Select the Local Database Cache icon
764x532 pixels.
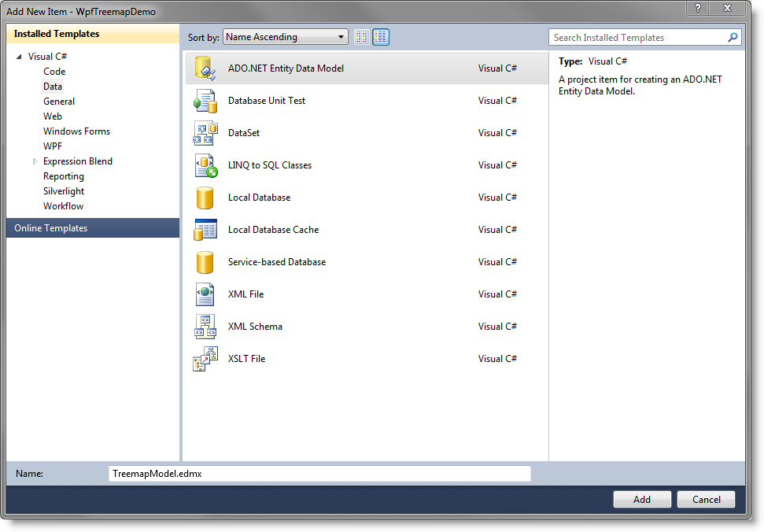click(x=205, y=230)
